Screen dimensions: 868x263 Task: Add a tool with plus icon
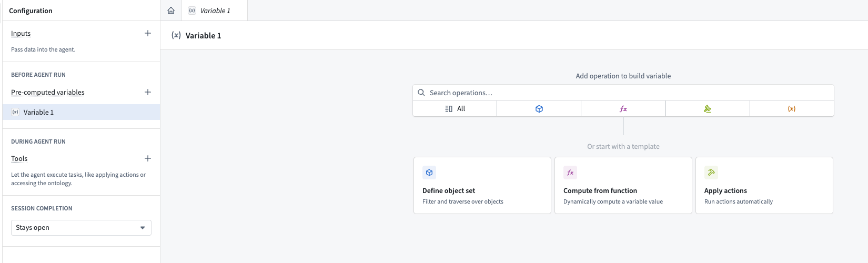[x=148, y=158]
